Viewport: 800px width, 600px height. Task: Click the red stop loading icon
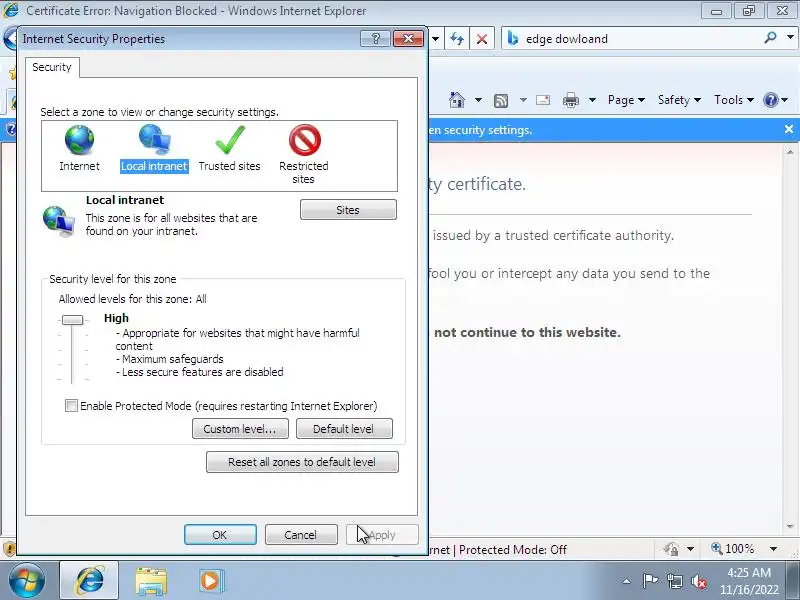click(x=482, y=39)
